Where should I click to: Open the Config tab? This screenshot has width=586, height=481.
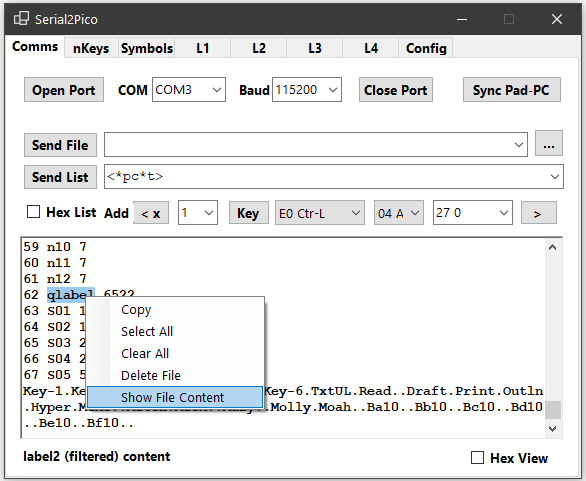tap(426, 48)
